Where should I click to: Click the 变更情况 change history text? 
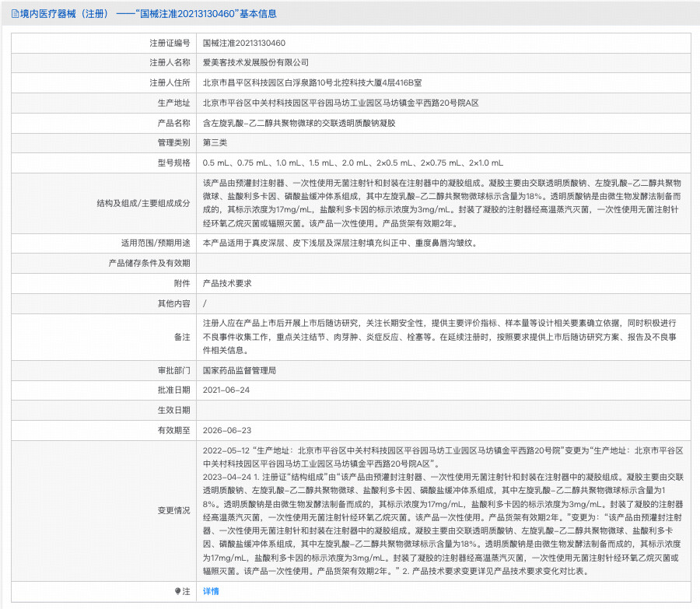coord(443,510)
